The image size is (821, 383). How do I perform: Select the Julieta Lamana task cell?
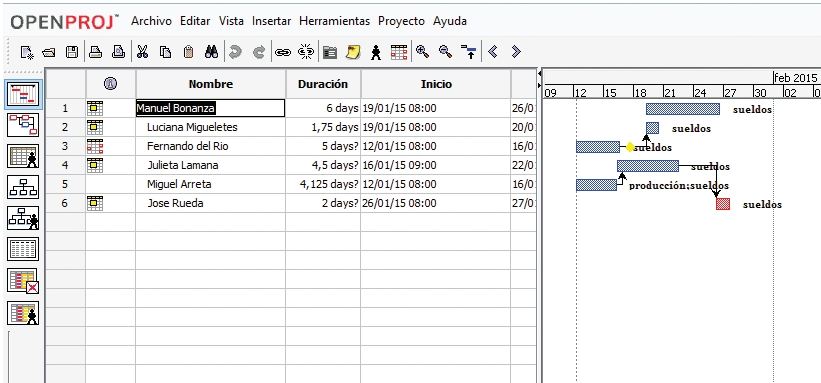[x=210, y=166]
